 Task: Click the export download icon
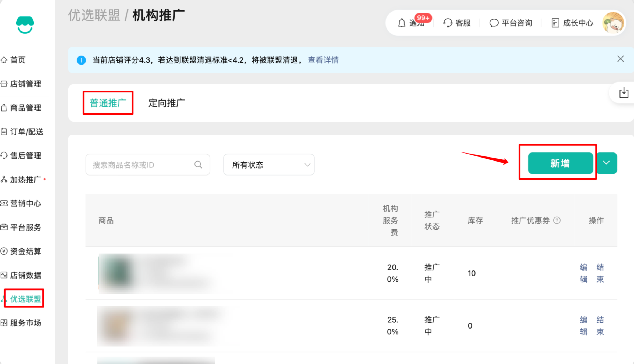624,93
